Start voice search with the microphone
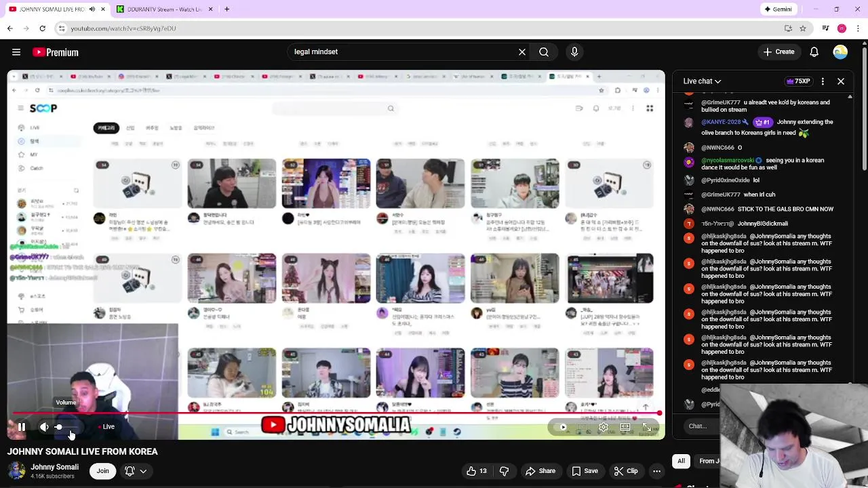 pos(574,52)
